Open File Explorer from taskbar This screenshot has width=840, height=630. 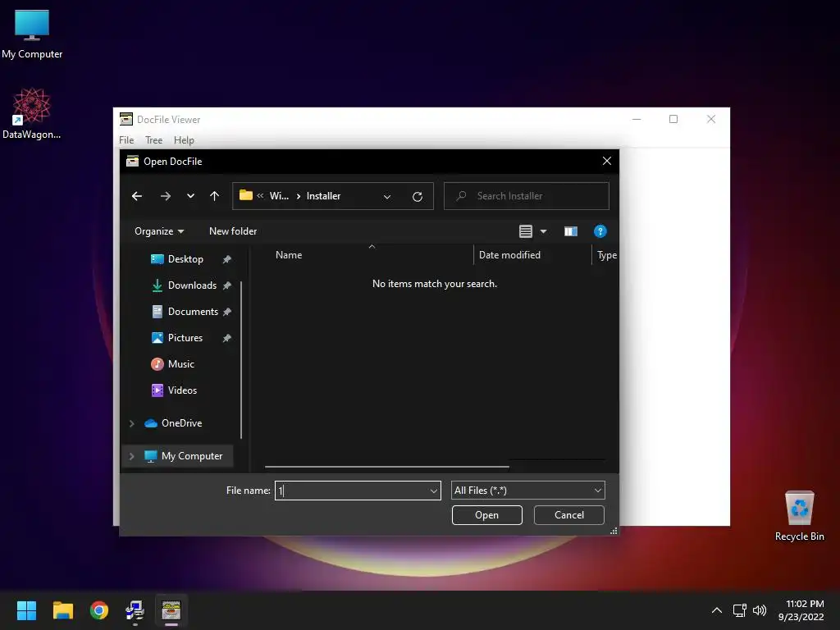(x=62, y=610)
